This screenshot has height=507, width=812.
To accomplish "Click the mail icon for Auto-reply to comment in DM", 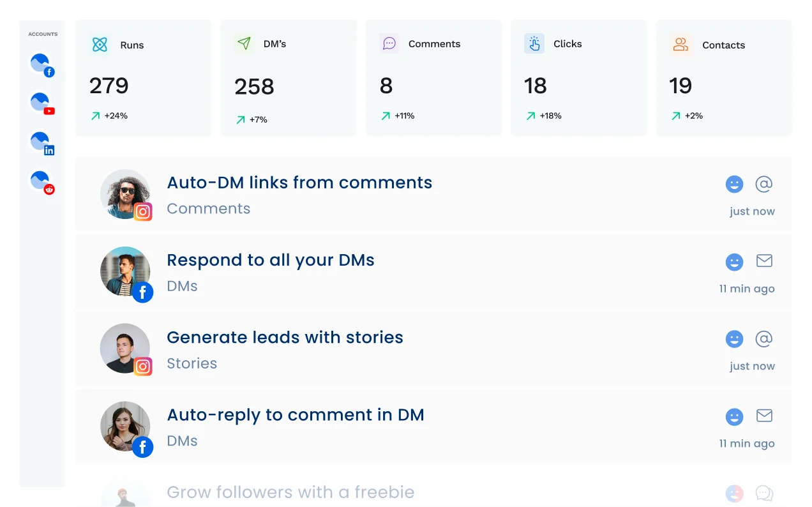I will [x=764, y=416].
